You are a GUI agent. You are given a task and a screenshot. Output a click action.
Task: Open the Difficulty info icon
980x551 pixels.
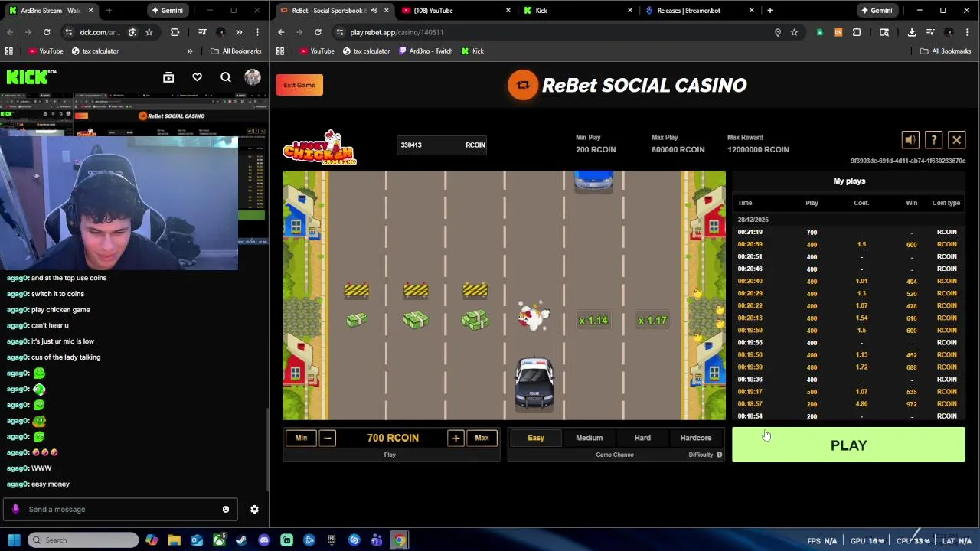pos(719,455)
